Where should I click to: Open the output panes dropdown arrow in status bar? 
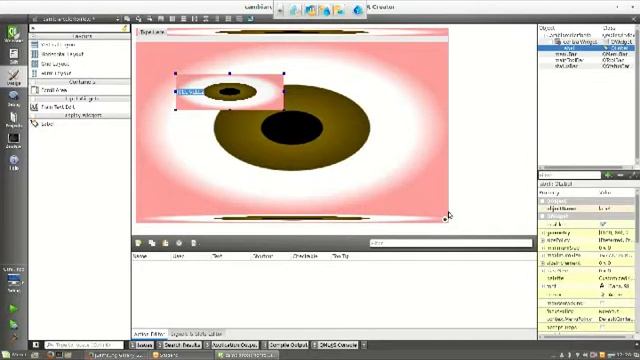coord(364,345)
